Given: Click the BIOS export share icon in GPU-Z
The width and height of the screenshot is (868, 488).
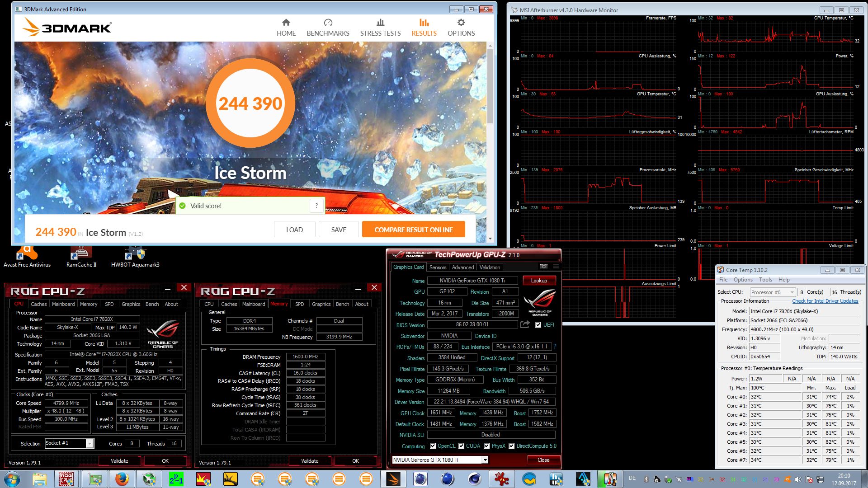Looking at the screenshot, I should click(525, 324).
